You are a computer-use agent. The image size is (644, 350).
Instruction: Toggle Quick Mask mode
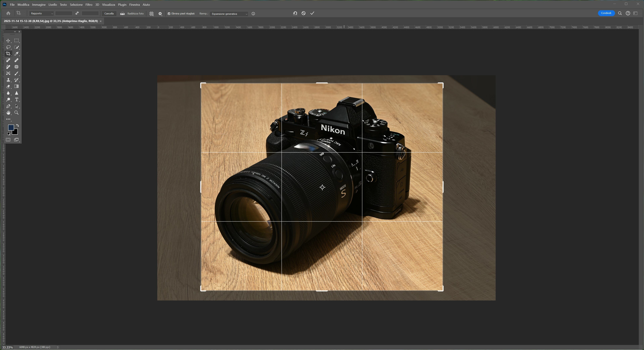(8, 140)
